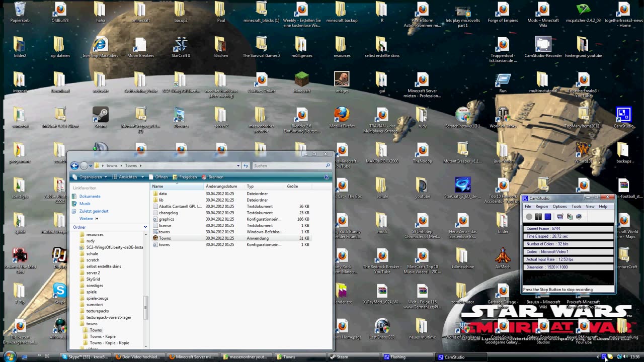The image size is (644, 362).
Task: Open Options menu in CamStudio
Action: [559, 207]
